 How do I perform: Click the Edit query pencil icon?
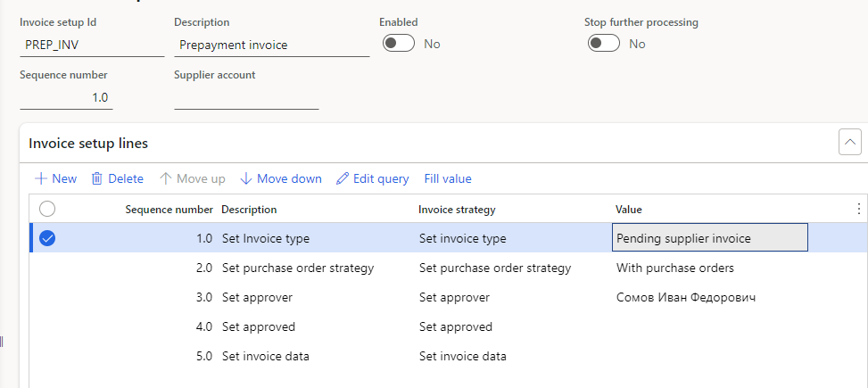click(343, 178)
